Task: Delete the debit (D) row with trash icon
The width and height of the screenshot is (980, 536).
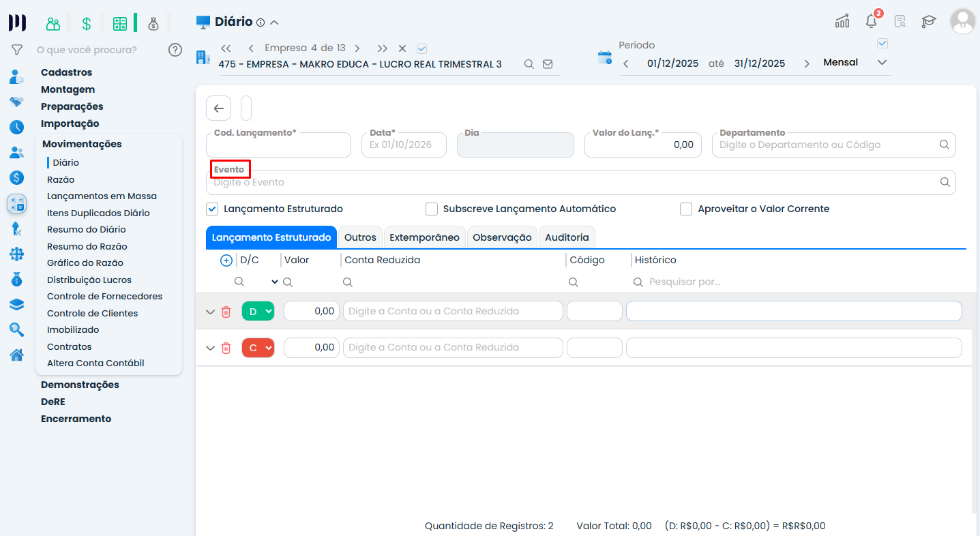Action: pyautogui.click(x=226, y=312)
